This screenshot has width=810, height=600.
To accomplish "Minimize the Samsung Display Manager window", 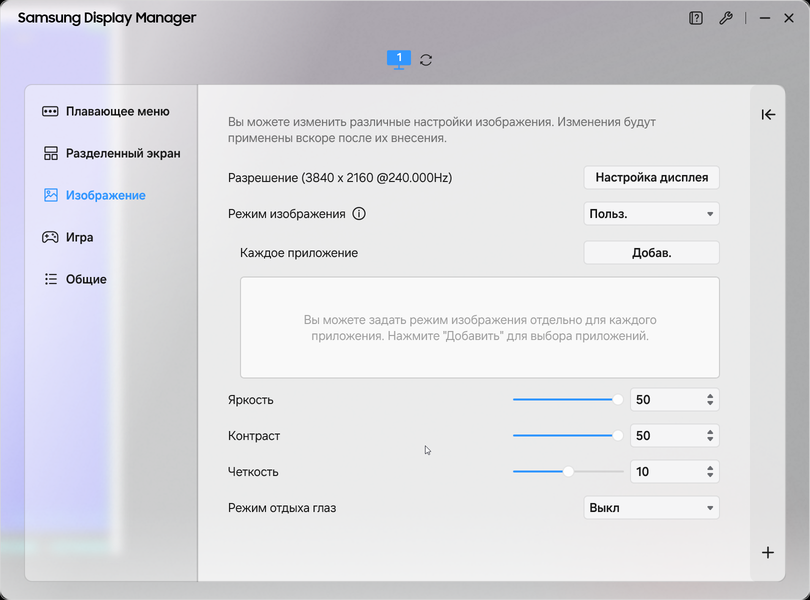I will tap(765, 18).
